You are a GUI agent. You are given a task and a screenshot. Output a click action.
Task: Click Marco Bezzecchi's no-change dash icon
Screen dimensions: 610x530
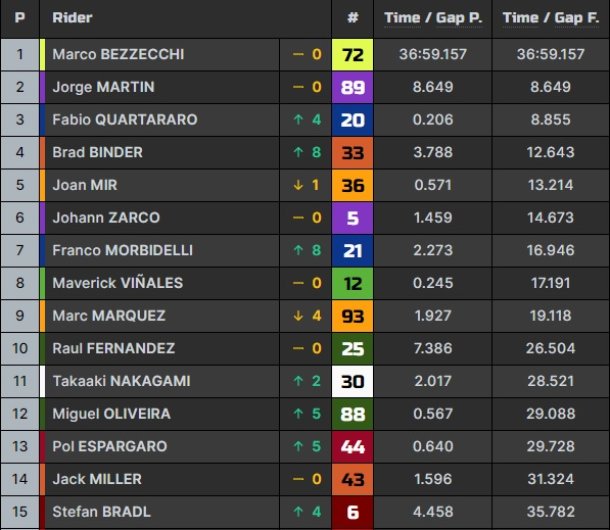pyautogui.click(x=298, y=54)
